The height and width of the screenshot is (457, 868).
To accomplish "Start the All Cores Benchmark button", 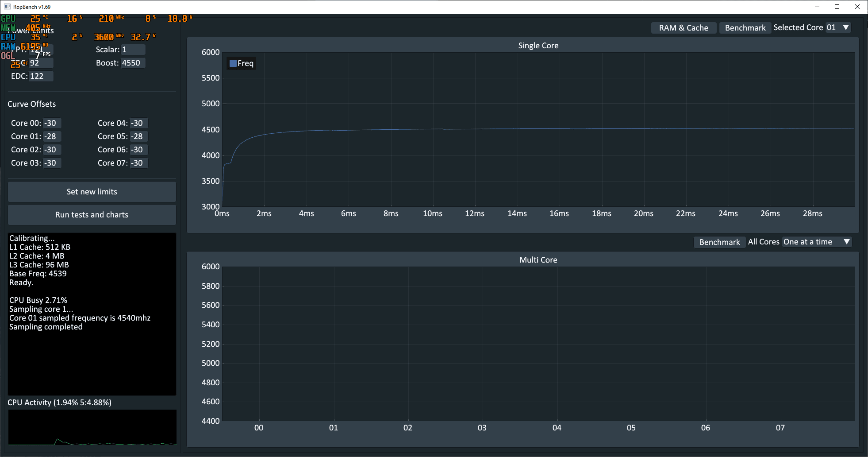I will click(x=719, y=242).
